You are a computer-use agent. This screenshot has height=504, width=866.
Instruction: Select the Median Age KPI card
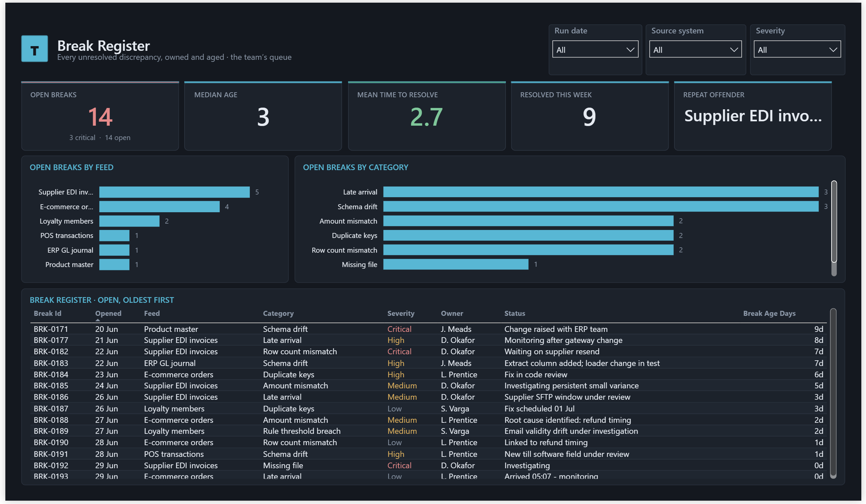(263, 116)
